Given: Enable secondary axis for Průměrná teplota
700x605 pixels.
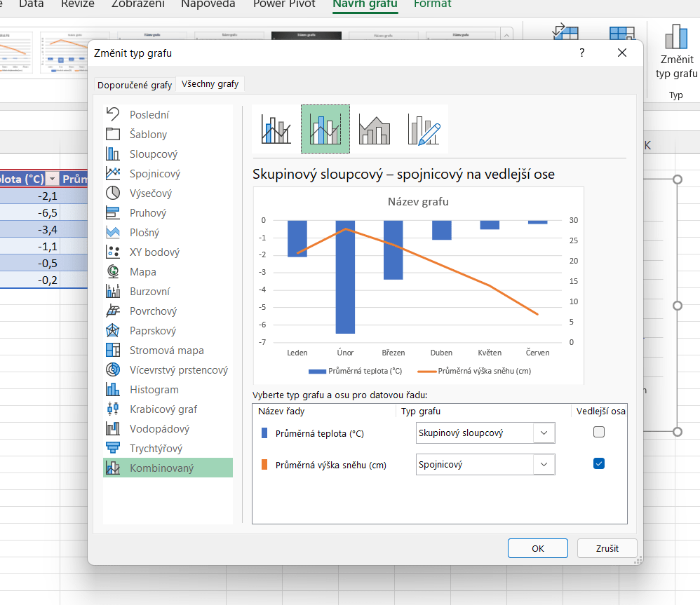Looking at the screenshot, I should tap(598, 433).
